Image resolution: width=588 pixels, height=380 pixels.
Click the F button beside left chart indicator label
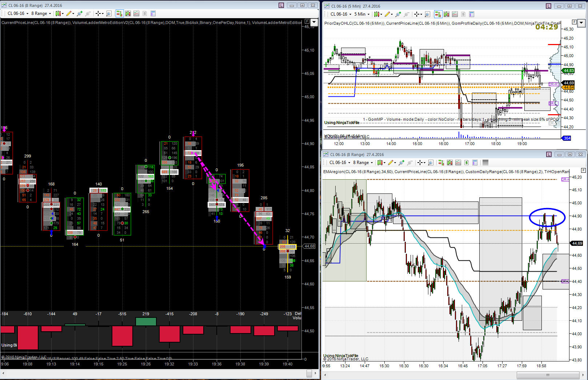[x=307, y=21]
